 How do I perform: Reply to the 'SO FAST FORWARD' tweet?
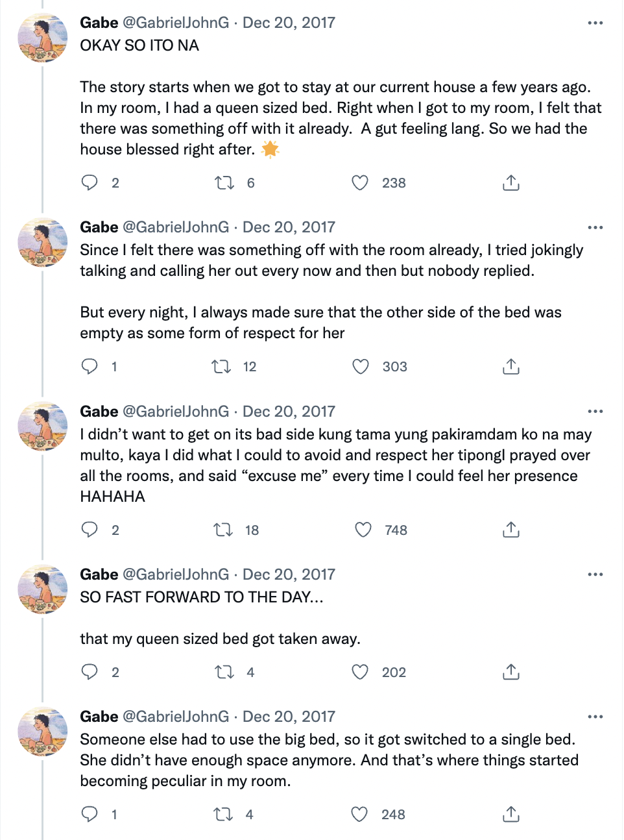[x=90, y=672]
